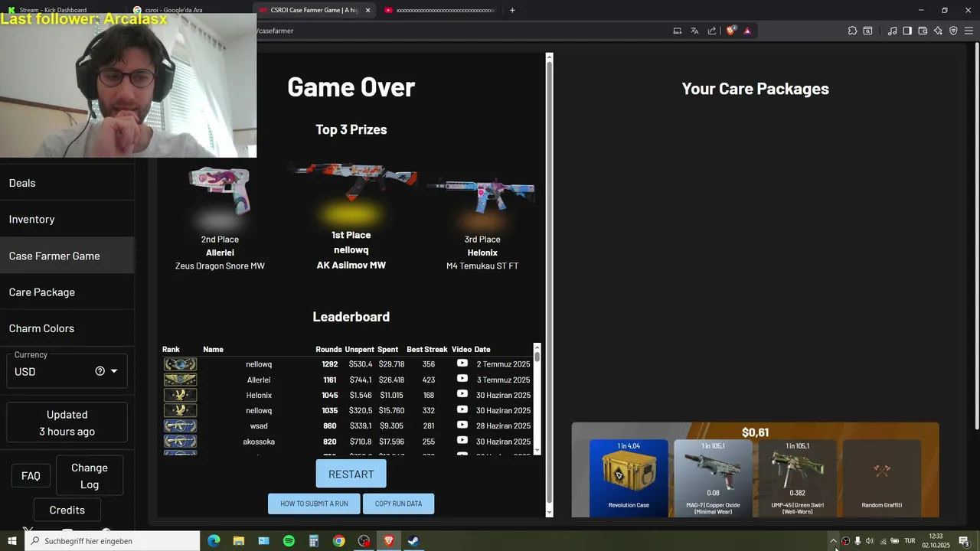Image resolution: width=980 pixels, height=551 pixels.
Task: Click the AK Asiimov first place prize image
Action: [351, 181]
